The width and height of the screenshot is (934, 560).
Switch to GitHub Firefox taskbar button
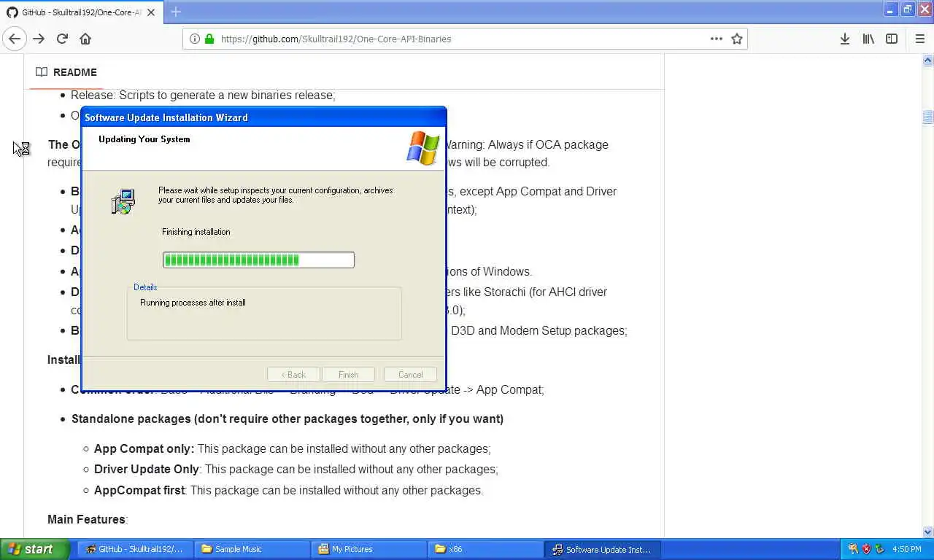(134, 549)
